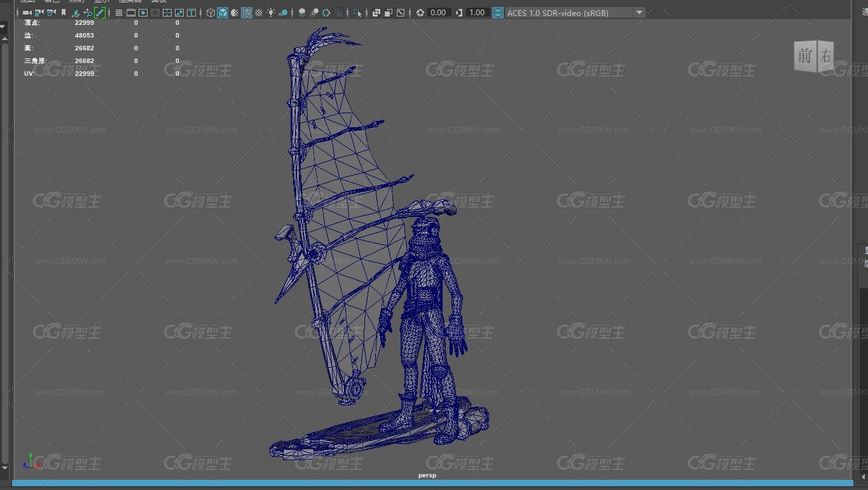Toggle the 2D Pan/Zoom icon
Screen dimensions: 868x490
(x=88, y=13)
